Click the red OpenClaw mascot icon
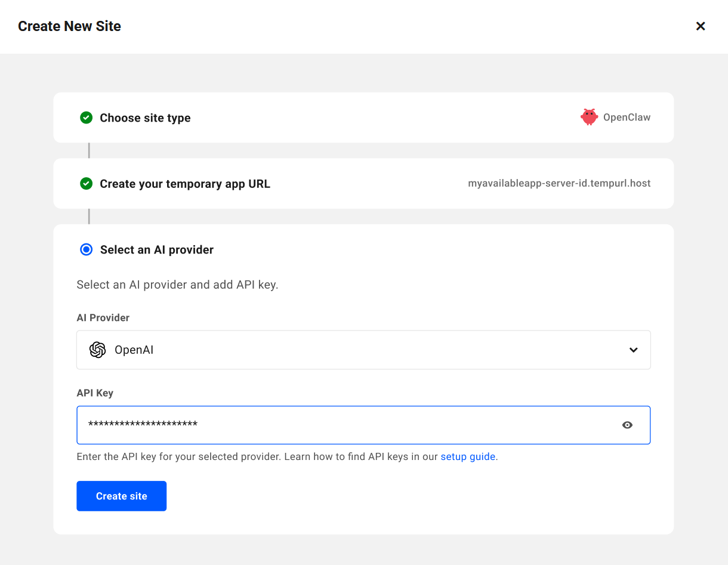728x565 pixels. pyautogui.click(x=589, y=117)
